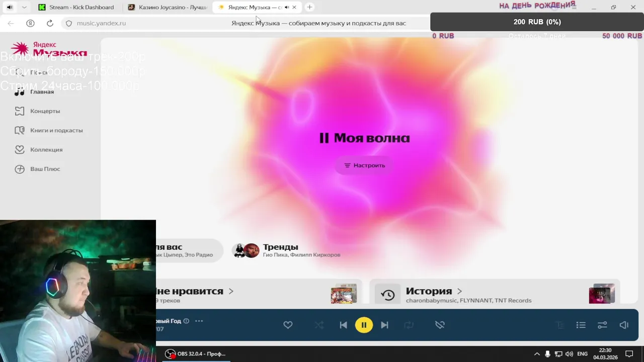This screenshot has height=362, width=644.
Task: Toggle repeat mode in the player bar
Action: [409, 325]
